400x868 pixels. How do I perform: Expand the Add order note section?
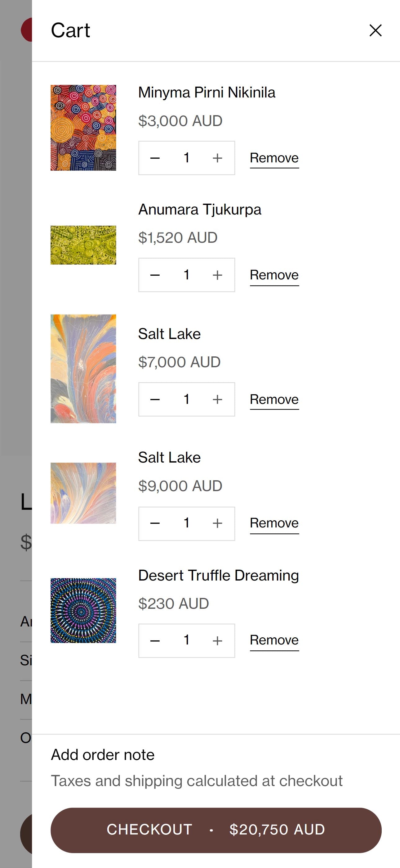(x=103, y=755)
